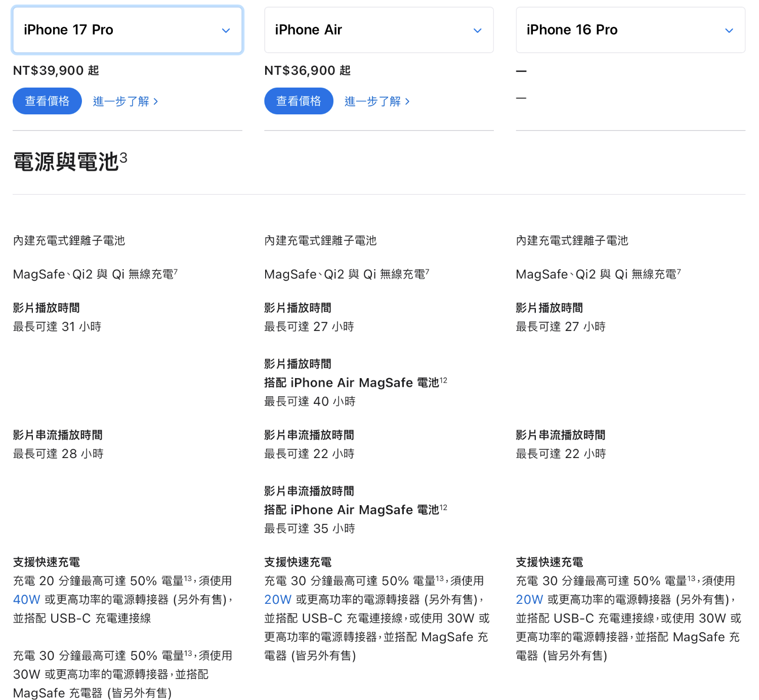Click the 20W link in iPhone 16 Pro column

(x=529, y=600)
